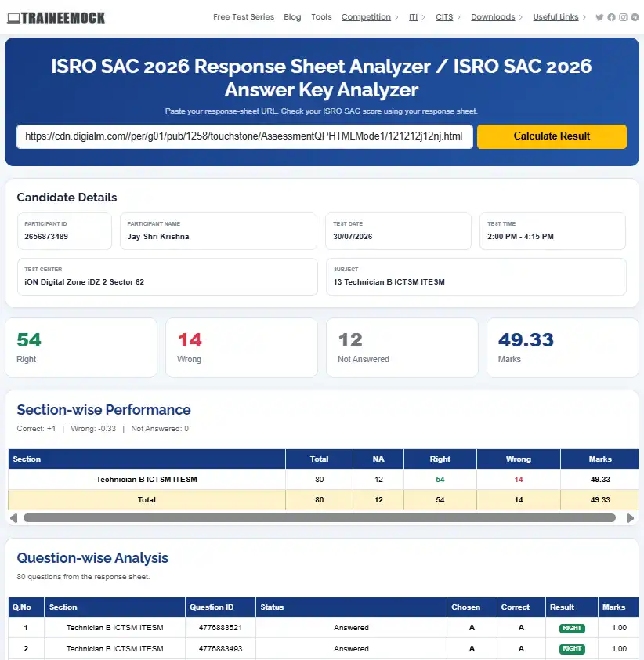Click the 49.33 Marks summary card

coord(563,348)
